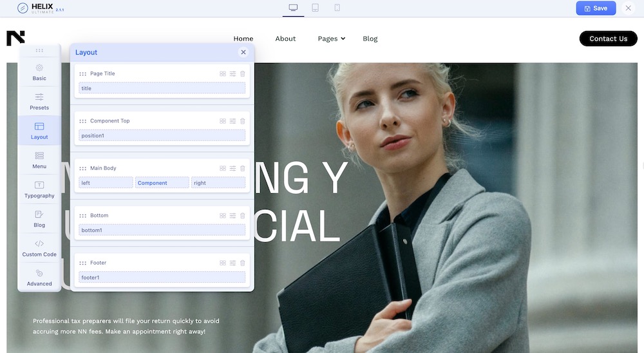Viewport: 644px width, 353px height.
Task: Open the Blog settings panel
Action: (x=39, y=218)
